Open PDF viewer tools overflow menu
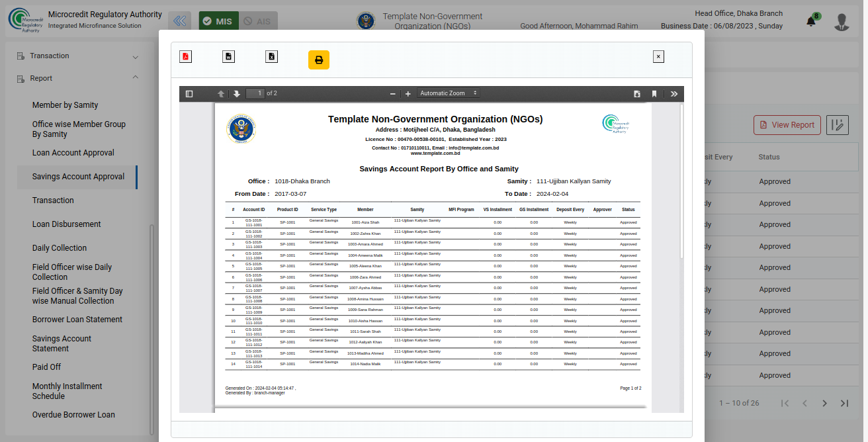This screenshot has height=442, width=868. pyautogui.click(x=674, y=94)
